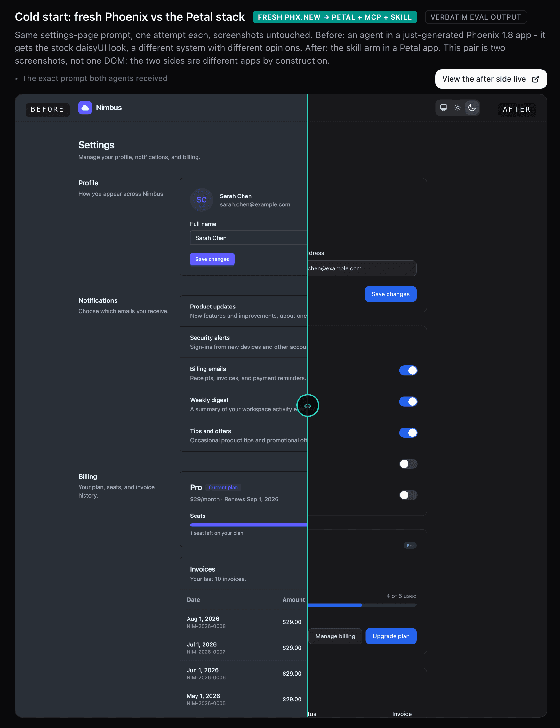Select the dark theme moon icon
This screenshot has height=728, width=560.
pyautogui.click(x=472, y=108)
